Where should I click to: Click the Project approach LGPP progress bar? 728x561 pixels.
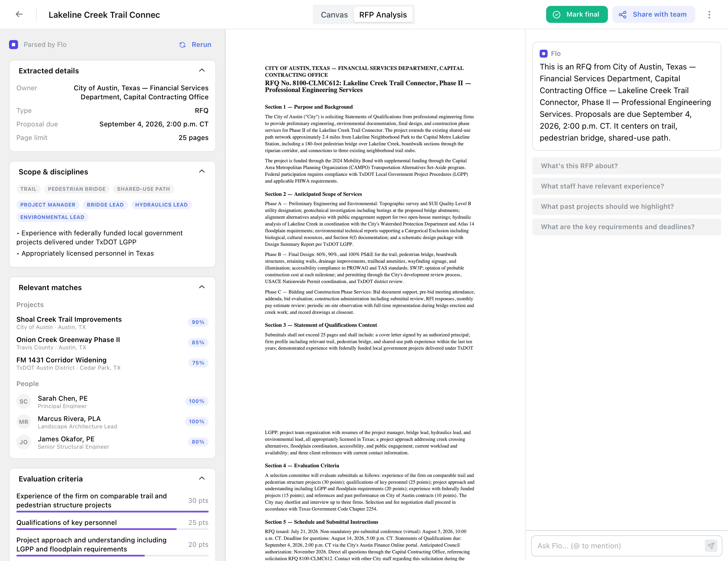pyautogui.click(x=112, y=555)
